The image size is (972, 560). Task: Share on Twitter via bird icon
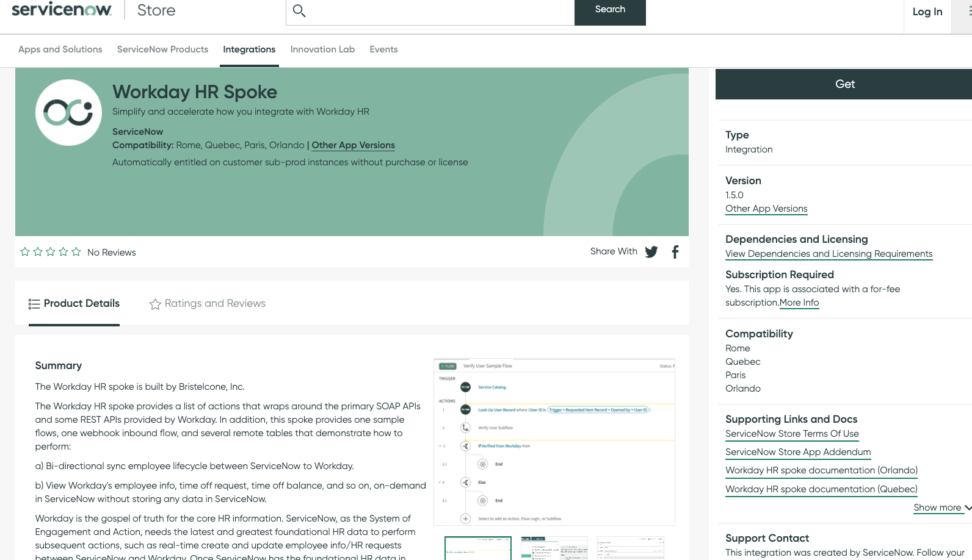[651, 252]
